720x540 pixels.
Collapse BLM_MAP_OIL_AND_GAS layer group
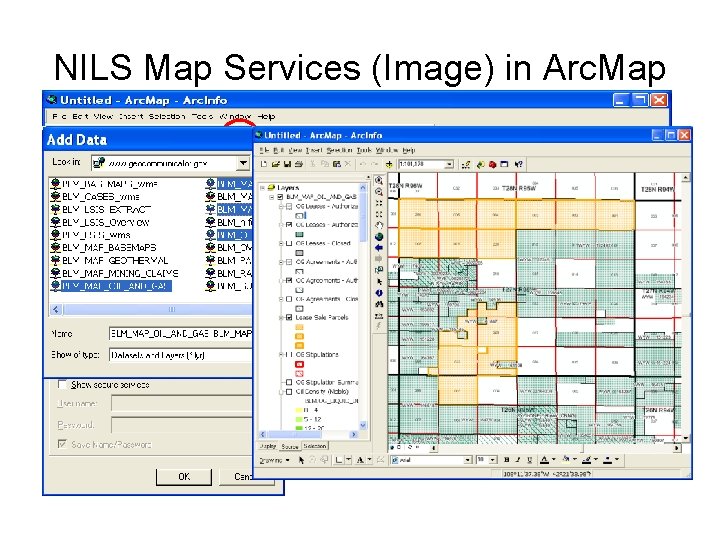271,197
